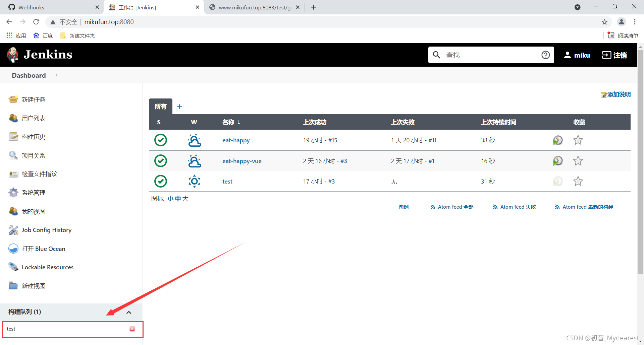Set icon size to 中
The height and width of the screenshot is (345, 644).
click(x=178, y=199)
